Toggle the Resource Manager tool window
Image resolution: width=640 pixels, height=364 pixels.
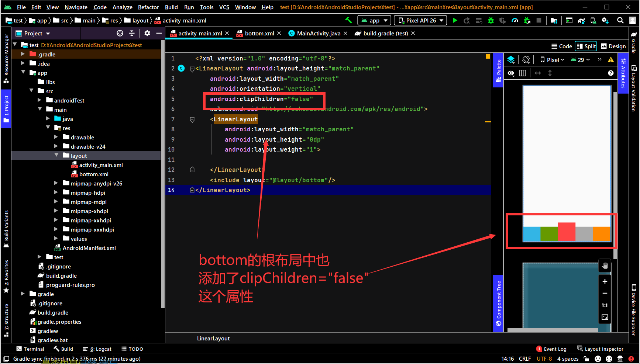(6, 58)
